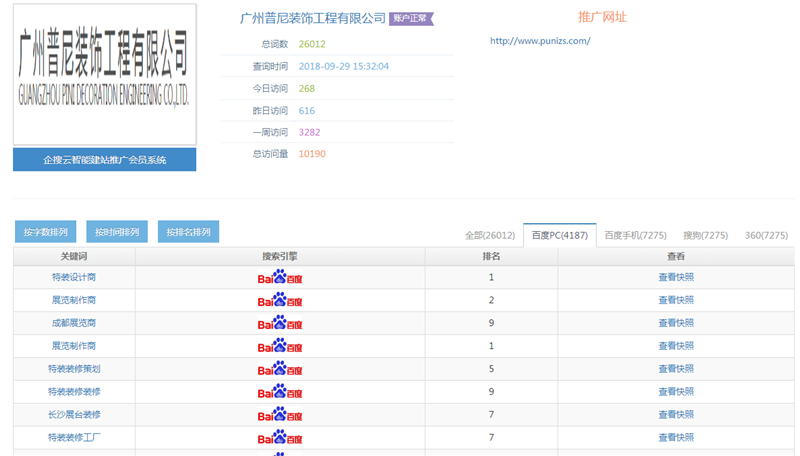This screenshot has height=456, width=800.
Task: Switch to the 全部(26012) tab
Action: (490, 236)
